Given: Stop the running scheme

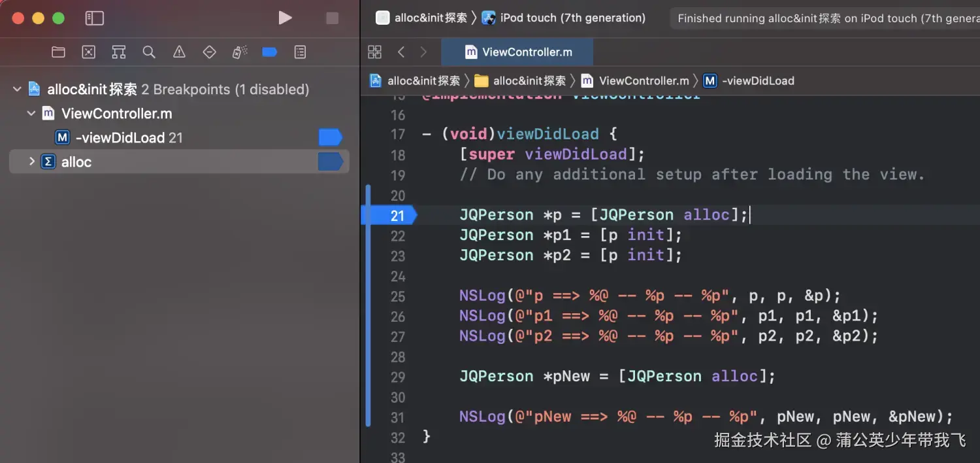Looking at the screenshot, I should pos(333,18).
